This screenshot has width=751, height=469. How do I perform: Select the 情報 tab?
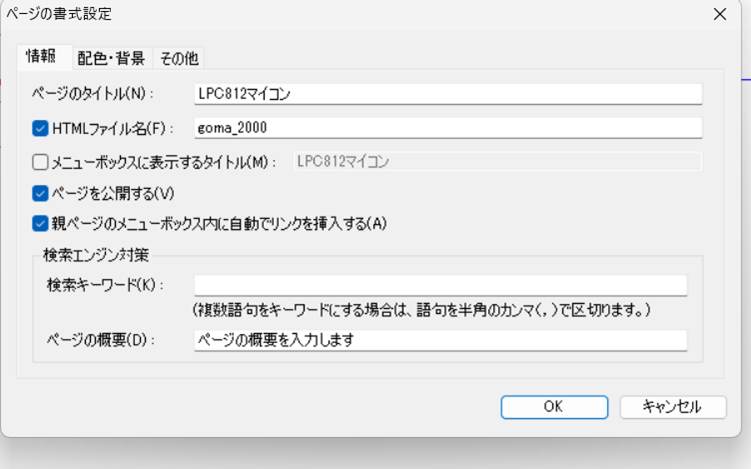(x=41, y=57)
